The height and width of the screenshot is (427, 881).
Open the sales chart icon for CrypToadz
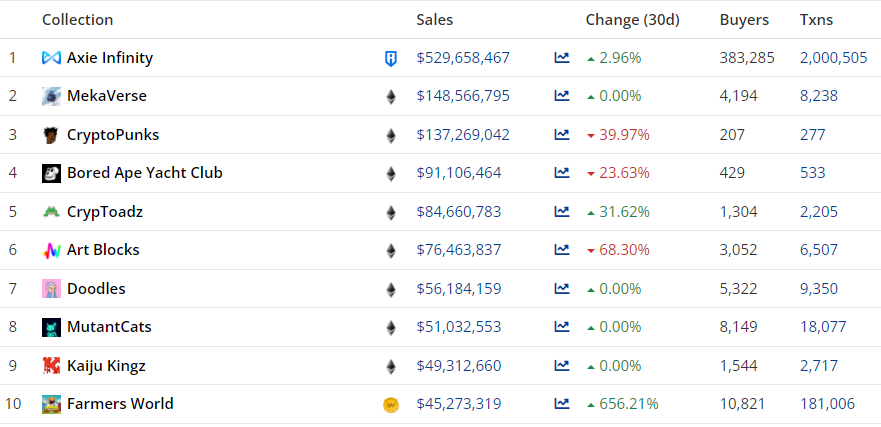click(x=562, y=212)
